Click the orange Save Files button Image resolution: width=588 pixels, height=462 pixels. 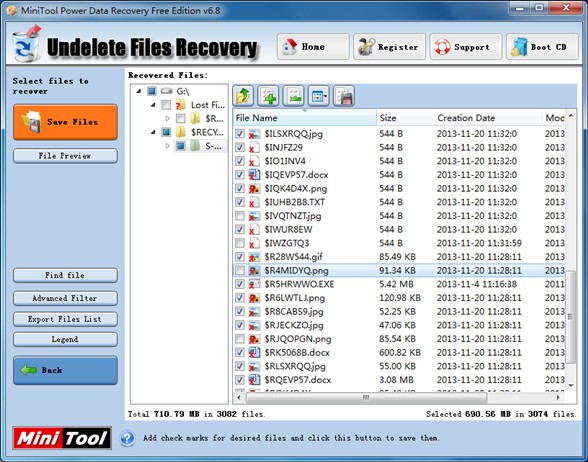tap(65, 122)
